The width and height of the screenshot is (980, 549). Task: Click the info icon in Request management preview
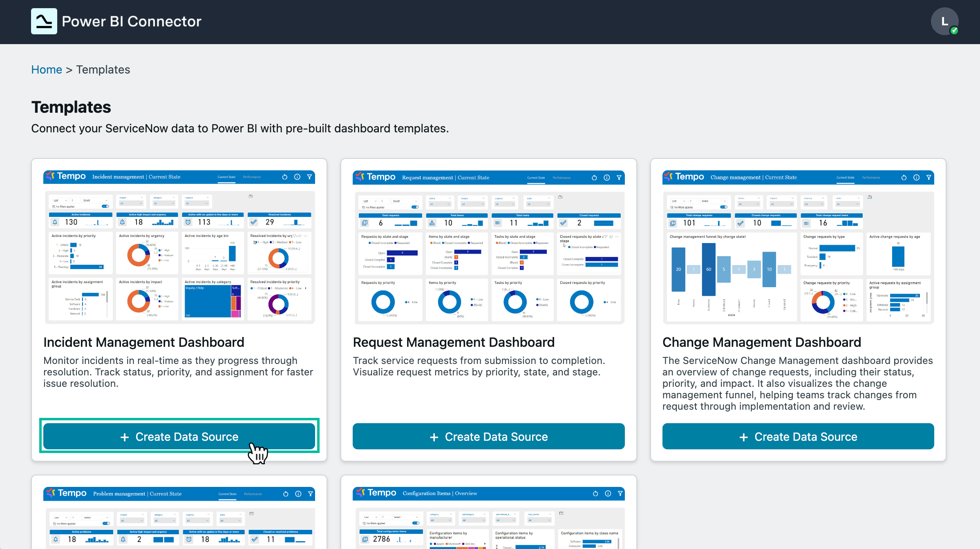[x=607, y=178]
